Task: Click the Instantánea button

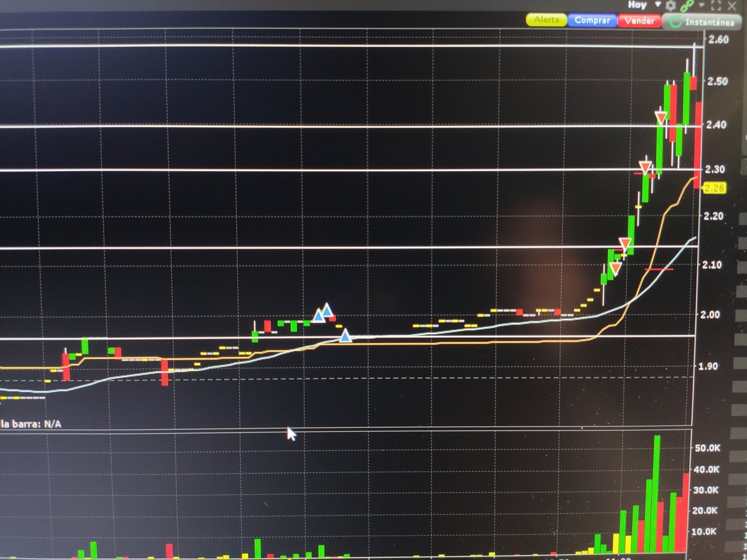Action: pos(702,21)
